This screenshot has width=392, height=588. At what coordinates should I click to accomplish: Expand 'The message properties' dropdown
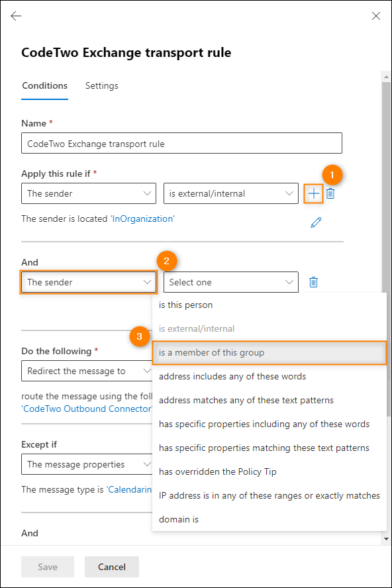click(87, 464)
